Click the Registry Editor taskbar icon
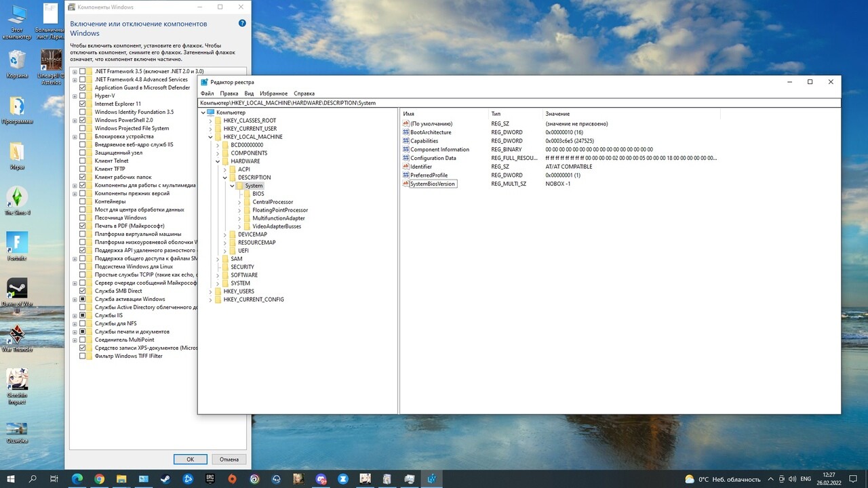This screenshot has width=868, height=488. [432, 479]
